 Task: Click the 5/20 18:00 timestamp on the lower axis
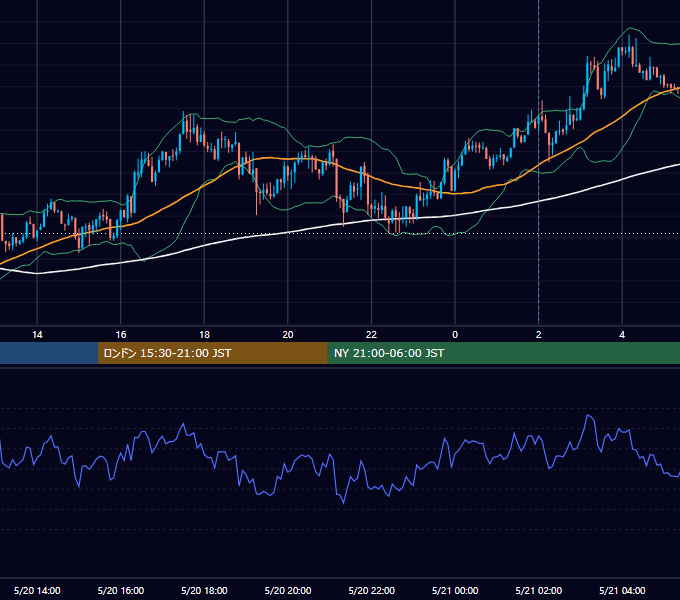pyautogui.click(x=204, y=590)
